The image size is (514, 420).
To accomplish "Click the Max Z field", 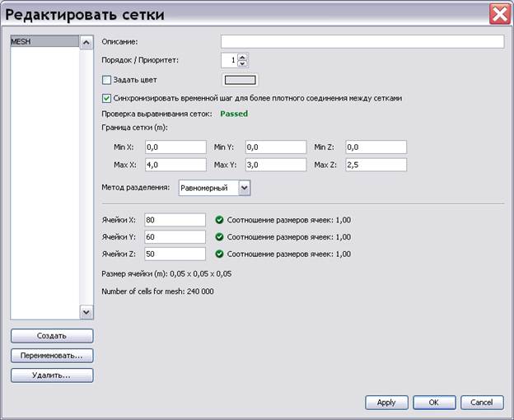I will (376, 165).
